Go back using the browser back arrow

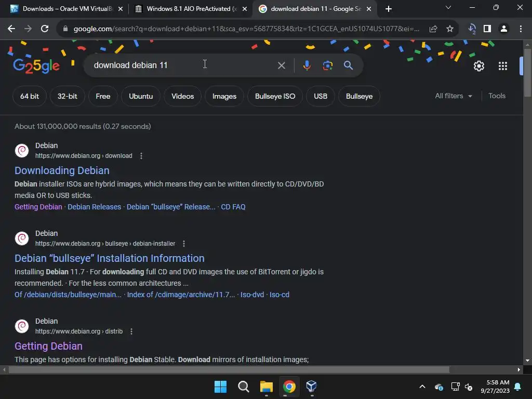coord(11,29)
